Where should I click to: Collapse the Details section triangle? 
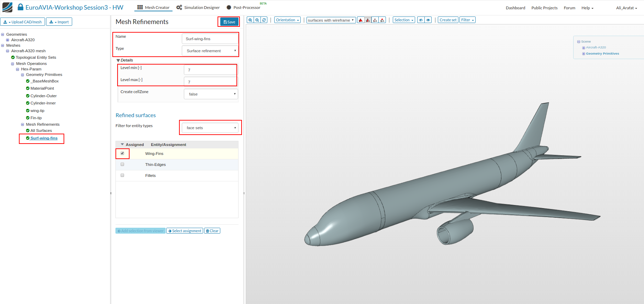(x=118, y=60)
